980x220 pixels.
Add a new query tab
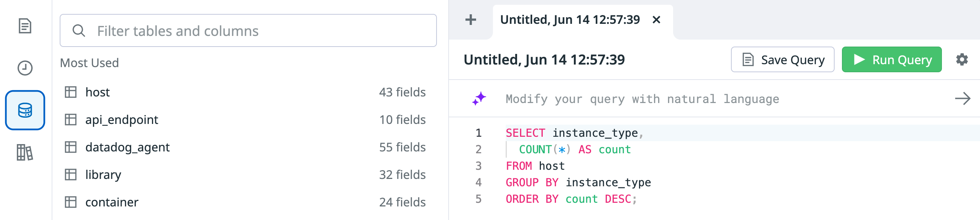pyautogui.click(x=471, y=19)
